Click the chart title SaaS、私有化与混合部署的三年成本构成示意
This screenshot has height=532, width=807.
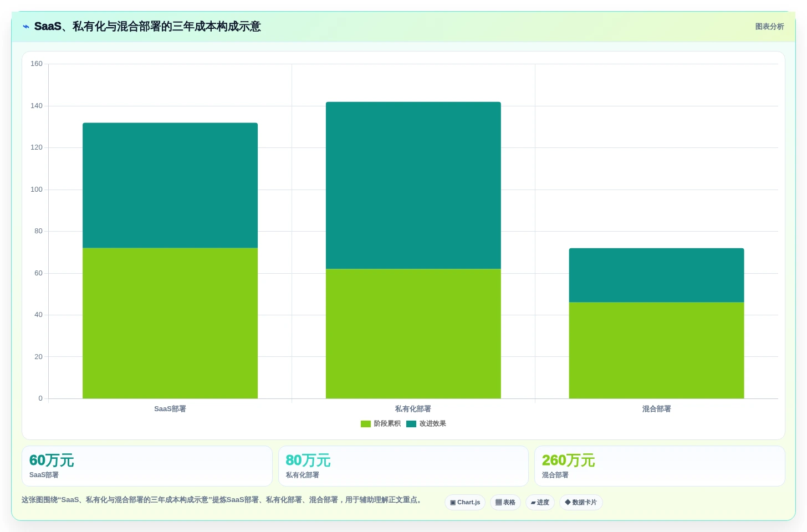click(147, 27)
